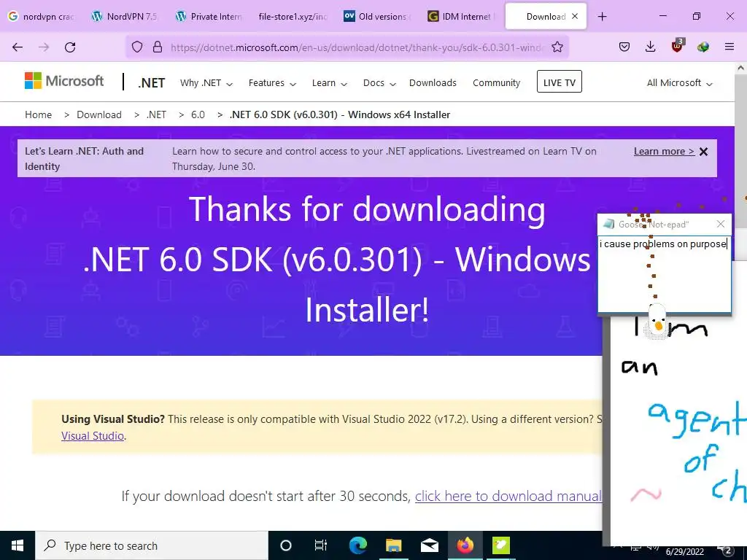
Task: Switch to the Private Internet tab
Action: [x=209, y=16]
